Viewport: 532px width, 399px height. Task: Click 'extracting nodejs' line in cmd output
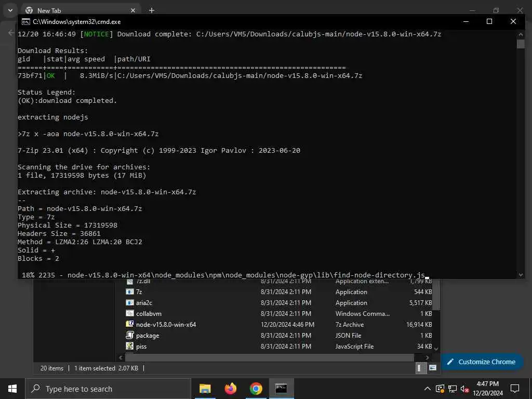pyautogui.click(x=53, y=117)
